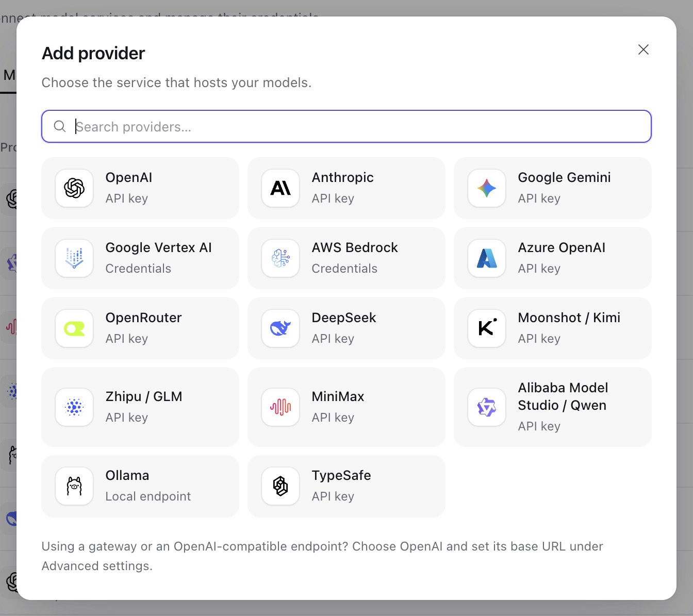Click API key label under Alibaba Qwen

(539, 426)
